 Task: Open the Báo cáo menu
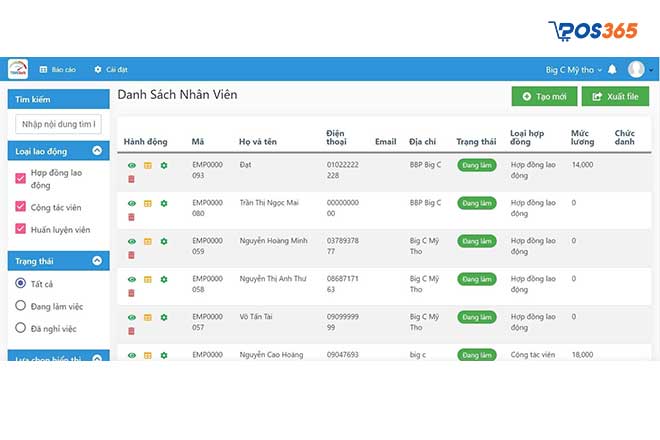(58, 69)
